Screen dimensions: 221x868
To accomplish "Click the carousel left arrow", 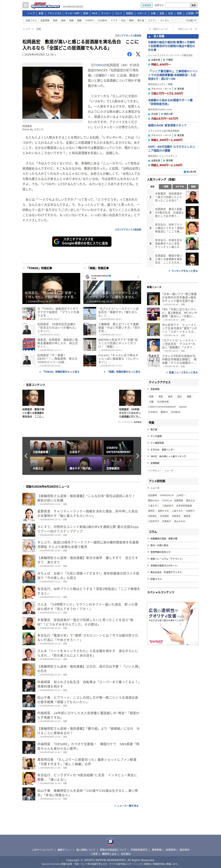I will coord(26,456).
